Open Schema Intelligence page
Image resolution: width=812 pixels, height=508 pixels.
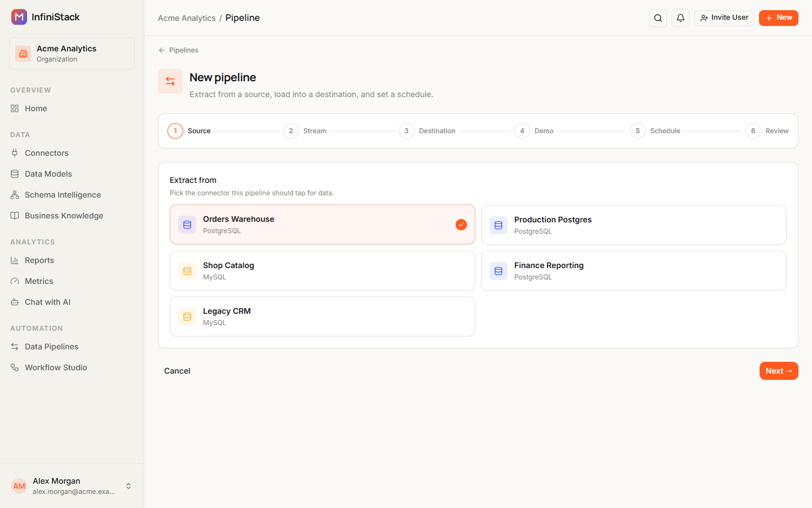pos(72,195)
